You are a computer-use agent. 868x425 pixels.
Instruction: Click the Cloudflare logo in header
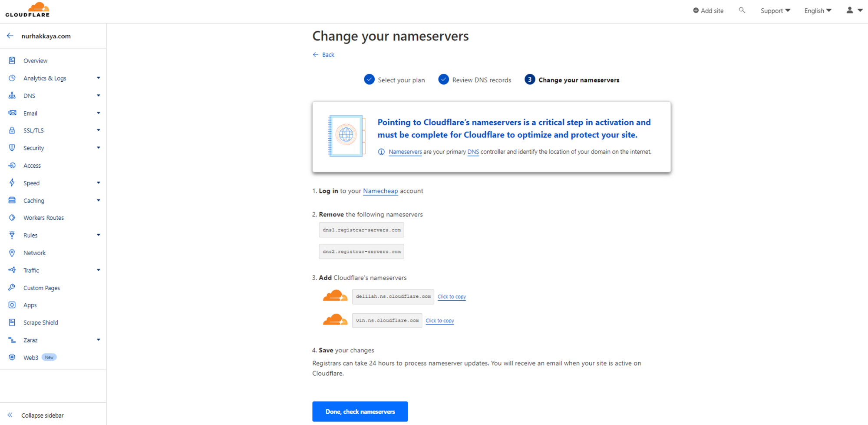coord(27,10)
